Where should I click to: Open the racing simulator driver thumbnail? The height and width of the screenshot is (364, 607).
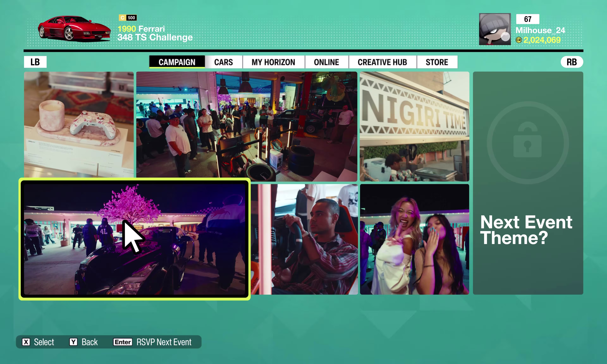304,239
